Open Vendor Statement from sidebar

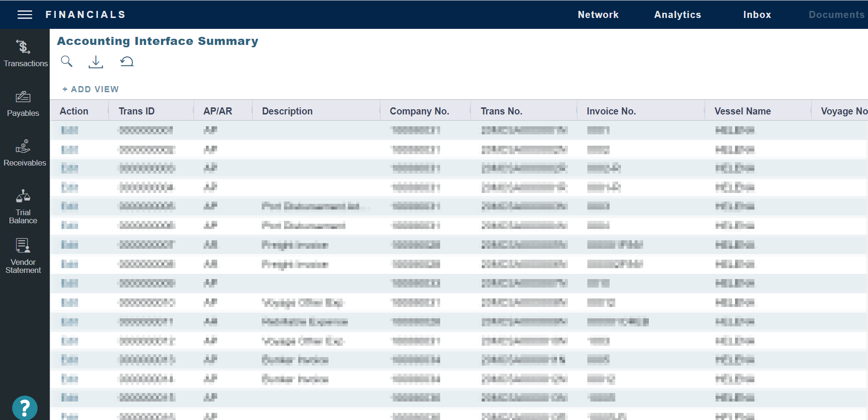[23, 256]
